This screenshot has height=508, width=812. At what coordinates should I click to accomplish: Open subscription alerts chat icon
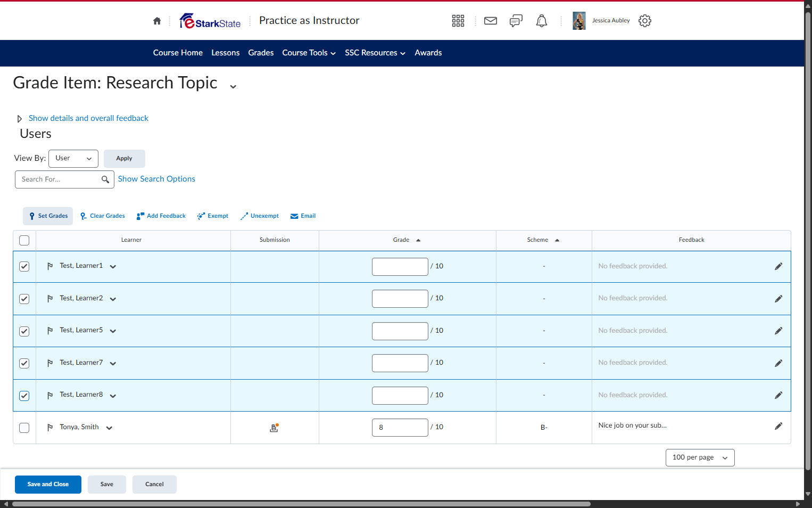(x=516, y=21)
